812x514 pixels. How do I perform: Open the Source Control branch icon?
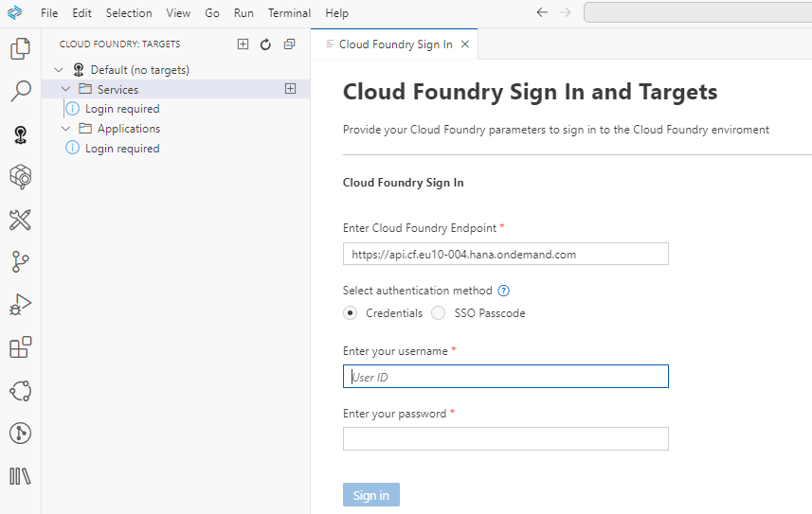pos(20,262)
